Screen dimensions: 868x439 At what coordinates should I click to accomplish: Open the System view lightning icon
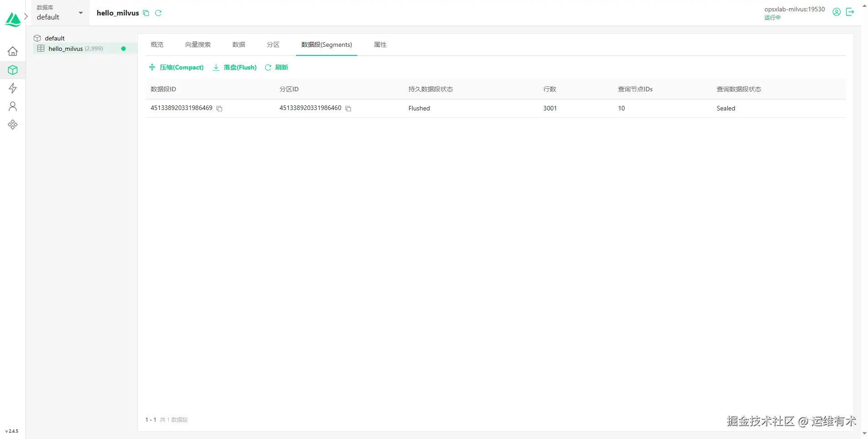pyautogui.click(x=13, y=88)
